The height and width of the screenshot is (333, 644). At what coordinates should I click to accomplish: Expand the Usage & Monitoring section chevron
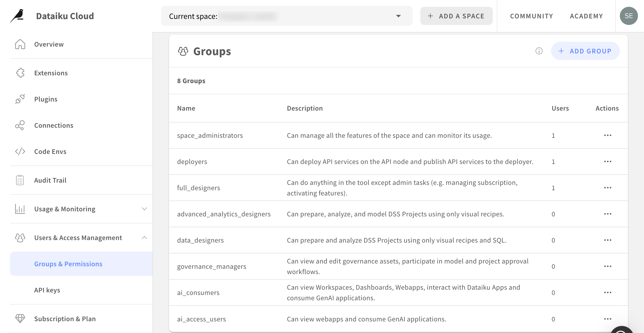(x=144, y=209)
